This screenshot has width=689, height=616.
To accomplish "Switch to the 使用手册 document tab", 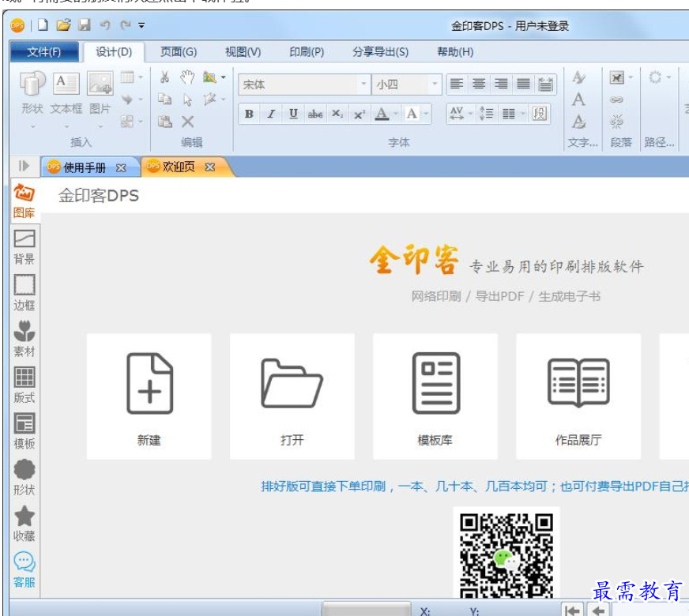I will coord(85,167).
